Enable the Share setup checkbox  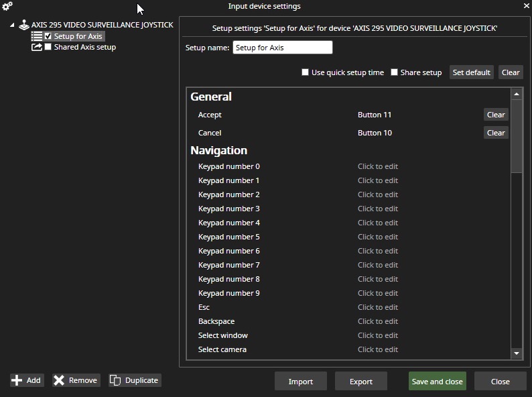point(394,72)
